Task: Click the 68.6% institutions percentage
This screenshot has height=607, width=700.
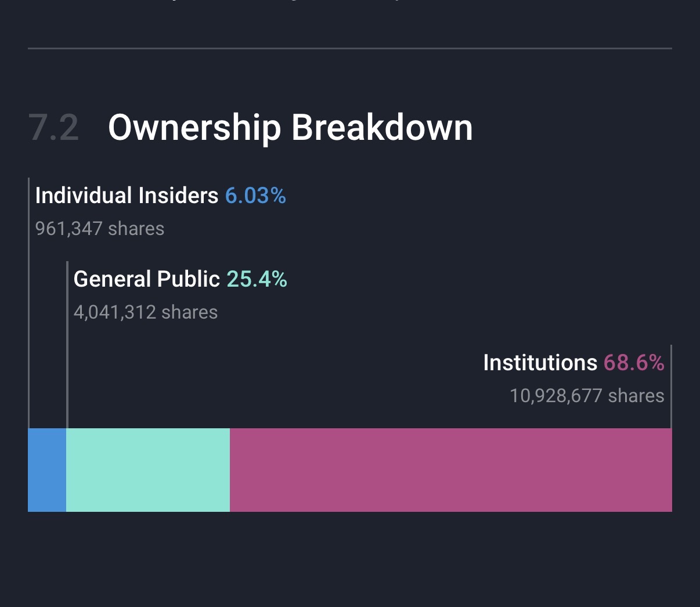Action: pos(634,363)
